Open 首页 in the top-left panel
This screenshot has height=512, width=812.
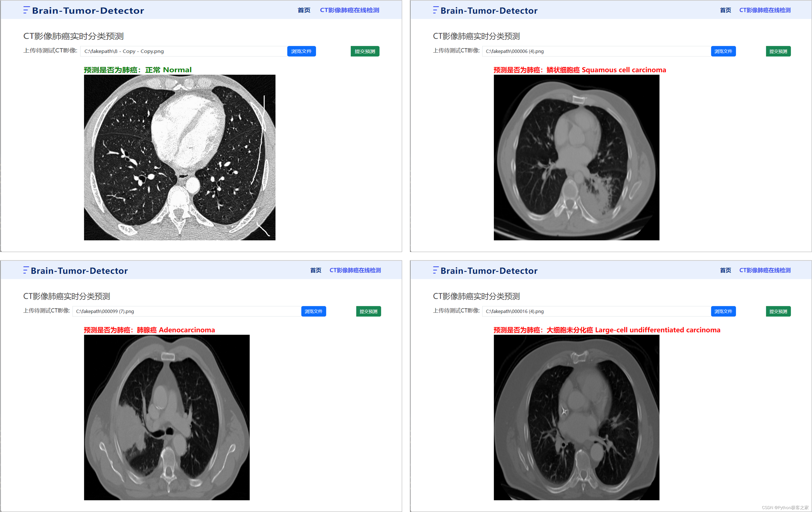coord(304,10)
